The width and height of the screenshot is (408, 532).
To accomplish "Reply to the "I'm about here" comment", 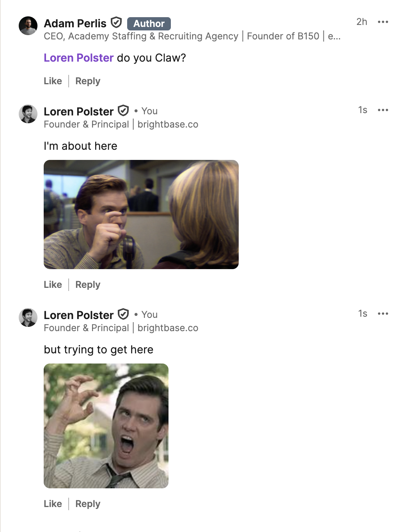I will 88,285.
